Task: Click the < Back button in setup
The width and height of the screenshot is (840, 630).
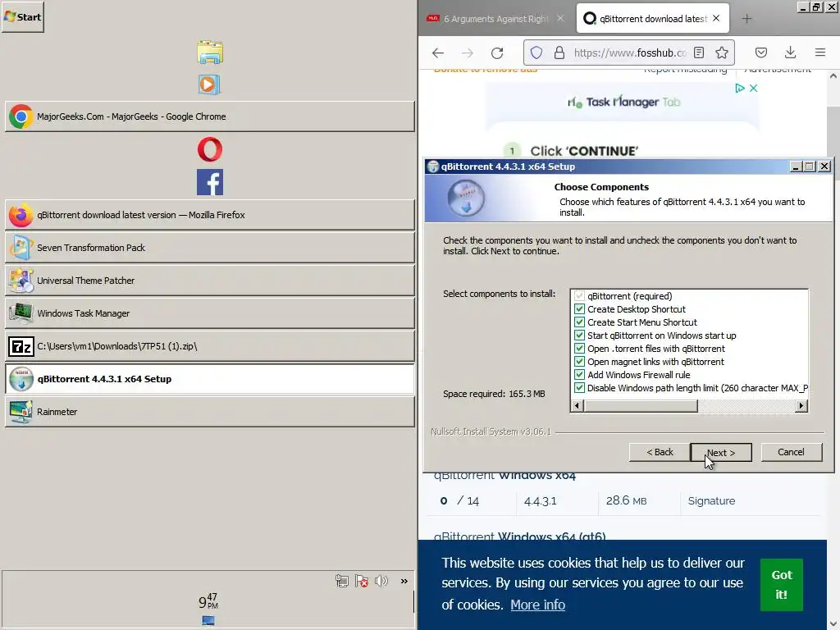Action: pyautogui.click(x=660, y=452)
